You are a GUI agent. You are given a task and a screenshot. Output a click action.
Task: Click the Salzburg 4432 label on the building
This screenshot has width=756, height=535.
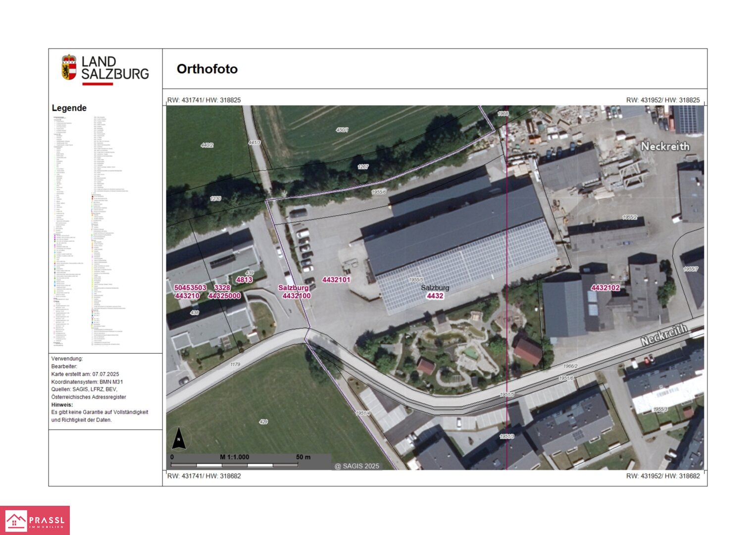pos(435,292)
